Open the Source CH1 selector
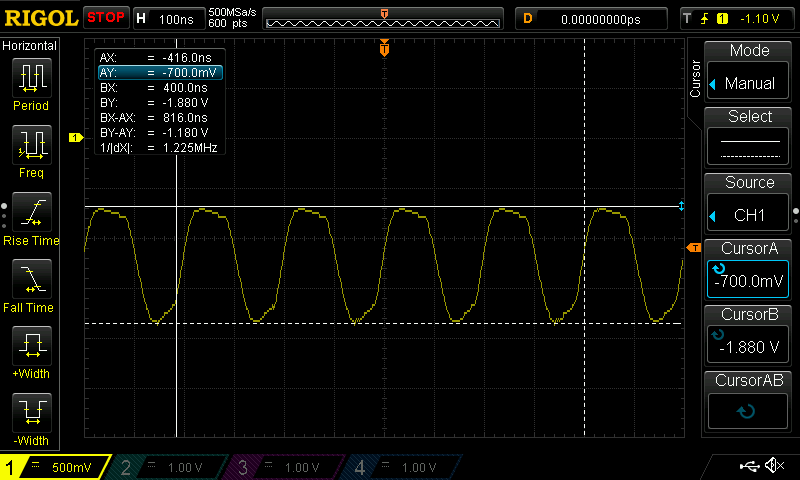Image resolution: width=800 pixels, height=480 pixels. coord(749,203)
